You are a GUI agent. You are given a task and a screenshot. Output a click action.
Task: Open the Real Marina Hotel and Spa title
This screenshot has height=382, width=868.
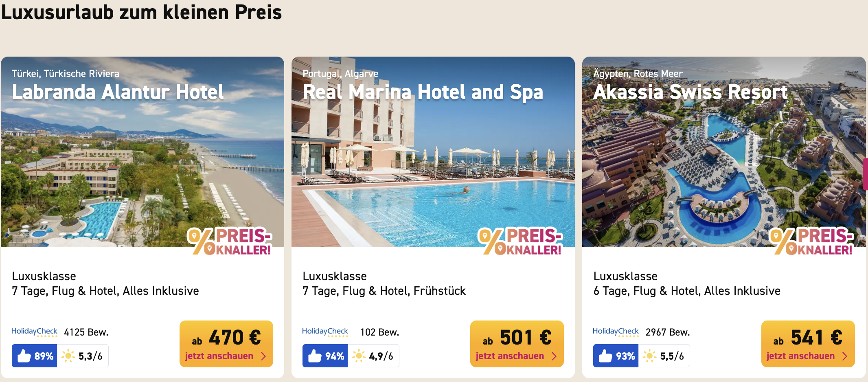point(423,92)
